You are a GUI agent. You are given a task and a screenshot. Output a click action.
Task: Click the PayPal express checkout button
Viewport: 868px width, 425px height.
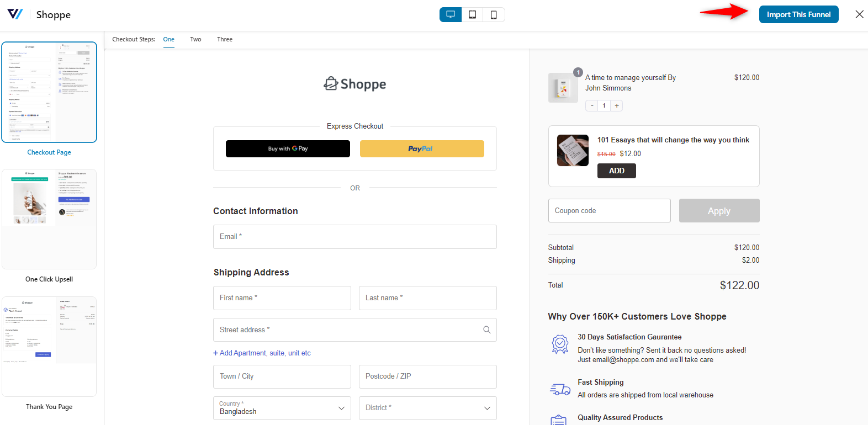pyautogui.click(x=422, y=148)
